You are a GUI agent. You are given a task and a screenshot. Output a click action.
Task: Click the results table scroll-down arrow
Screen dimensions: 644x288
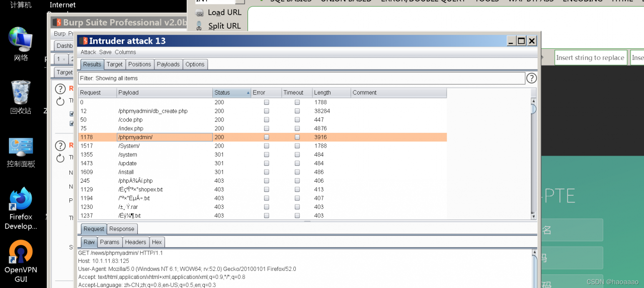pos(533,216)
